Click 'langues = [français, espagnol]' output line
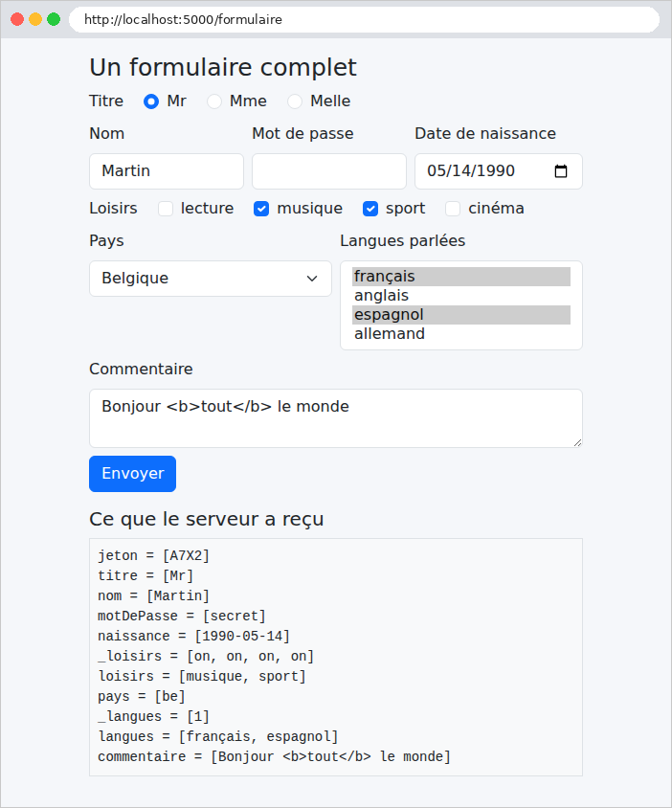Image resolution: width=672 pixels, height=808 pixels. click(x=218, y=736)
